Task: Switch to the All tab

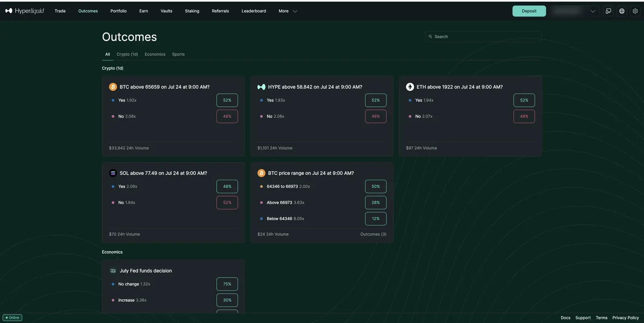Action: tap(107, 54)
